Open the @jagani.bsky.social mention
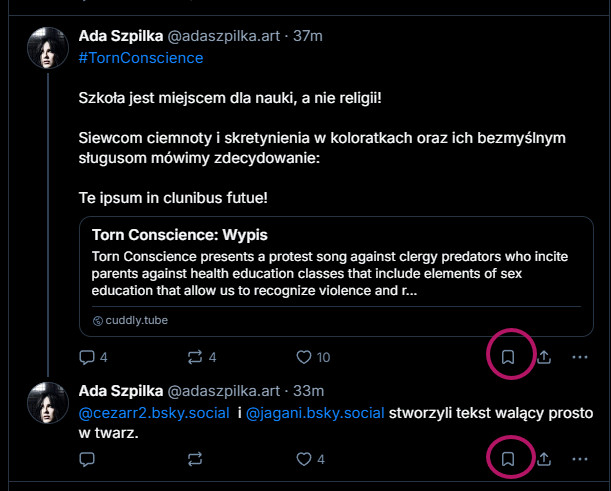This screenshot has width=611, height=491. pos(315,412)
